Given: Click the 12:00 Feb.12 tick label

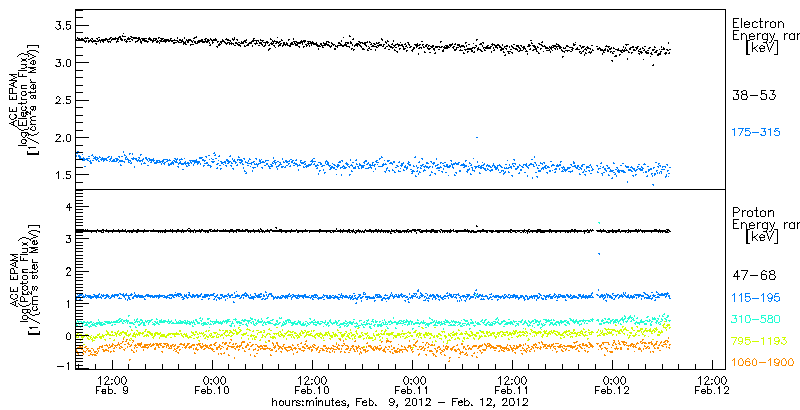Looking at the screenshot, I should (x=712, y=385).
